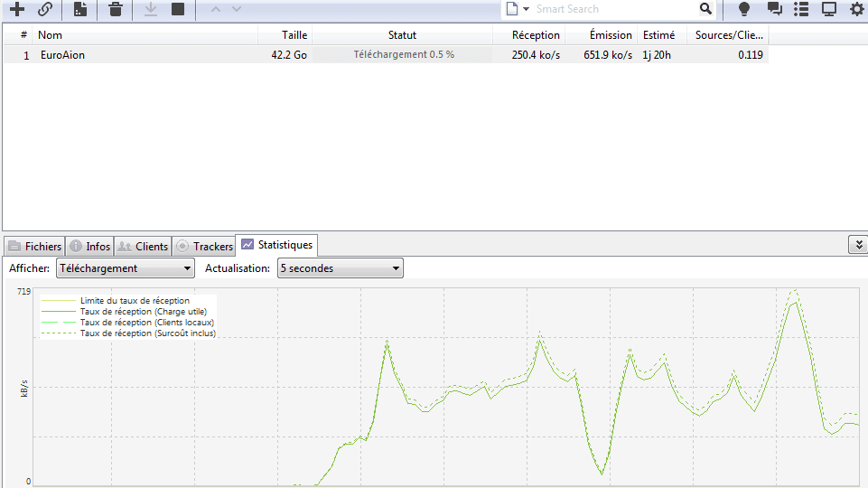This screenshot has width=868, height=488.
Task: Open the Afficher dropdown showing Téléchargement
Action: click(125, 268)
